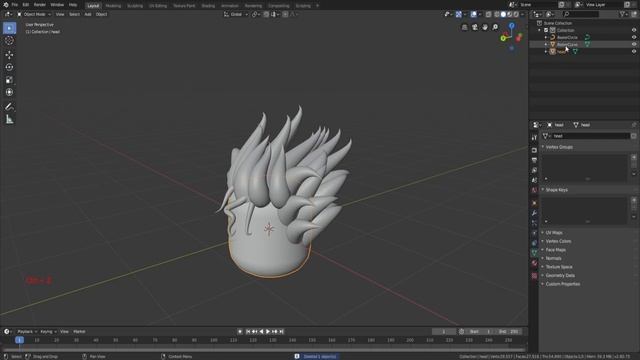Screen dimensions: 640x360
Task: Switch to wireframe shading mode
Action: pyautogui.click(x=497, y=14)
